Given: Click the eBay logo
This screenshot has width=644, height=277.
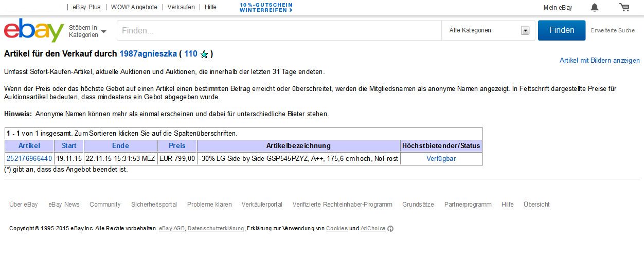Looking at the screenshot, I should tap(34, 30).
